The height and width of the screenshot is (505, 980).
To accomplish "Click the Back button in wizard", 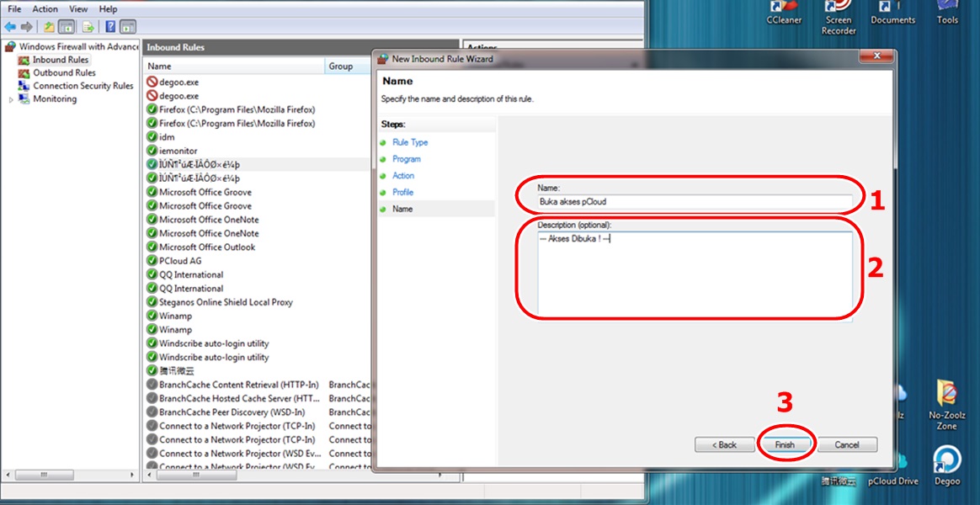I will tap(724, 445).
